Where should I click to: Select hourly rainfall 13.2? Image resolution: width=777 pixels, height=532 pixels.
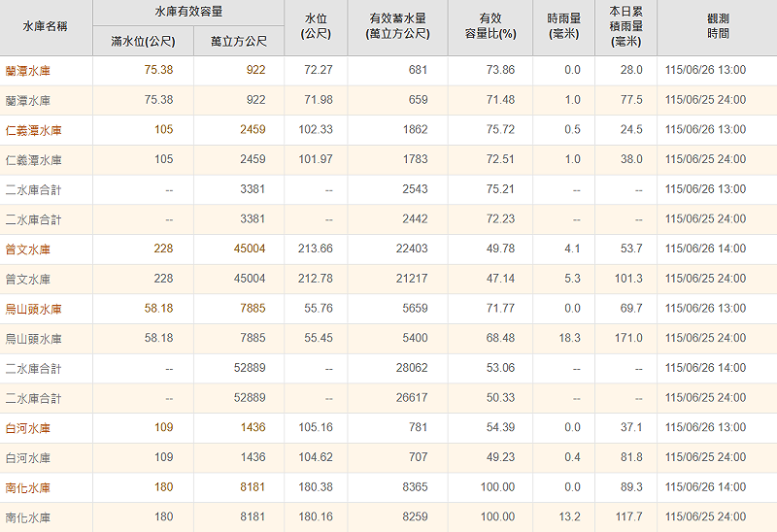(x=570, y=516)
